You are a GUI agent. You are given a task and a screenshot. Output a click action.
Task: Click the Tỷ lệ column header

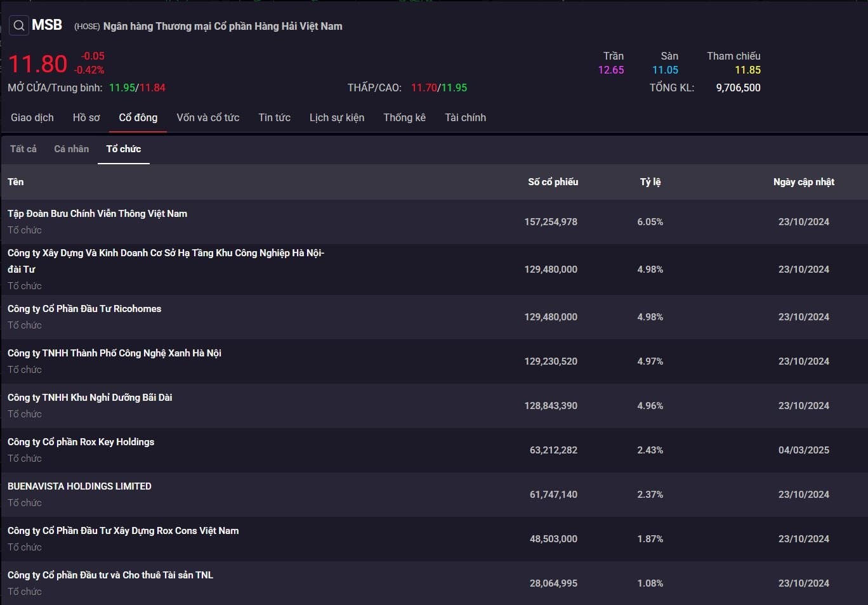650,182
